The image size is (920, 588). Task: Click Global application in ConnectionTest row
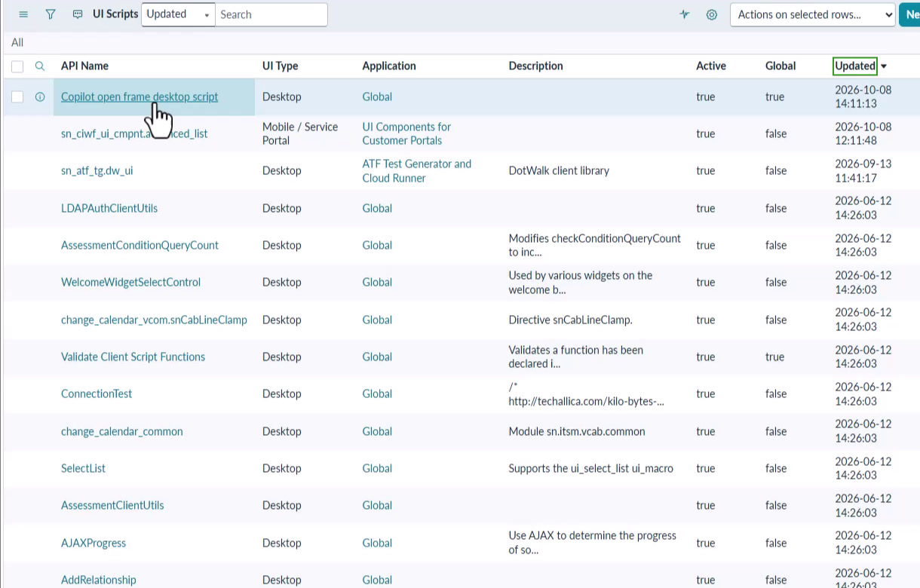(x=377, y=394)
